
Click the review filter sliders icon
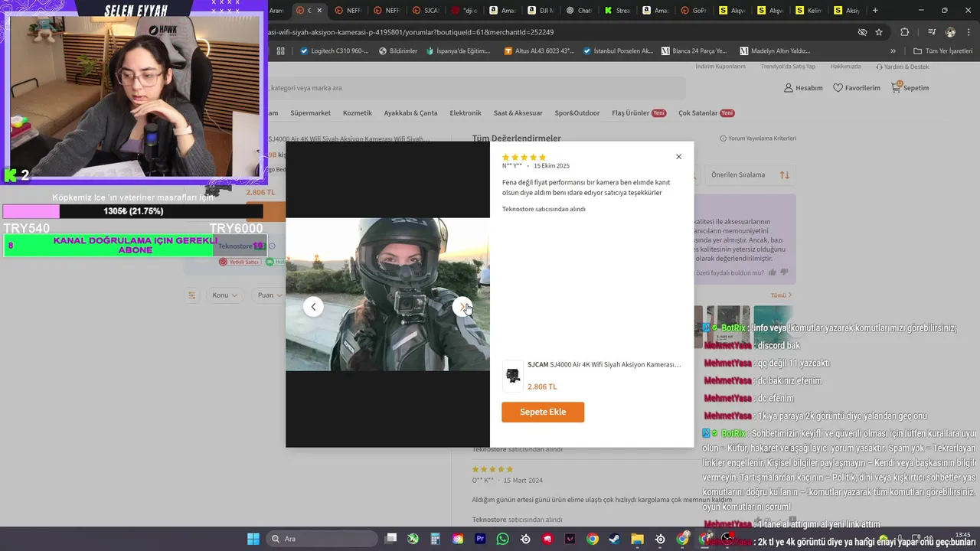[x=192, y=295]
